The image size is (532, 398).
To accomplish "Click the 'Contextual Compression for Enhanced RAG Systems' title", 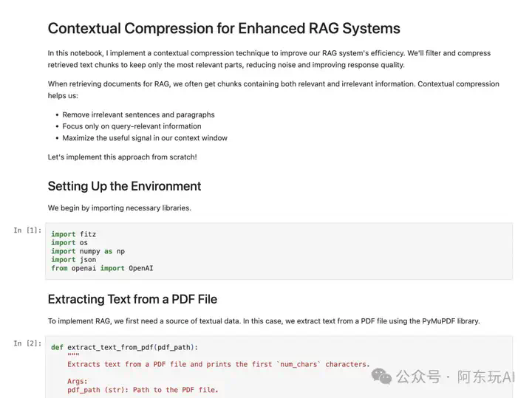I will coord(224,29).
